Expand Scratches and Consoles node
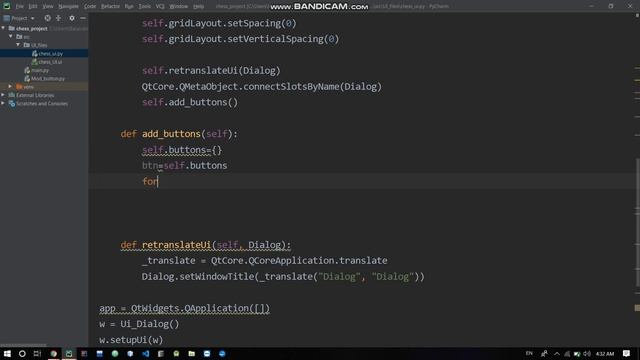The image size is (640, 360). (3, 103)
